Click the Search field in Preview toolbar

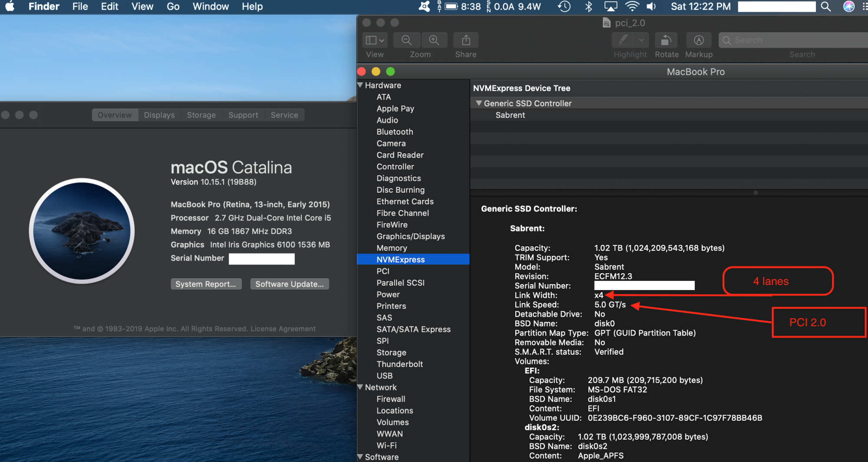(x=793, y=40)
